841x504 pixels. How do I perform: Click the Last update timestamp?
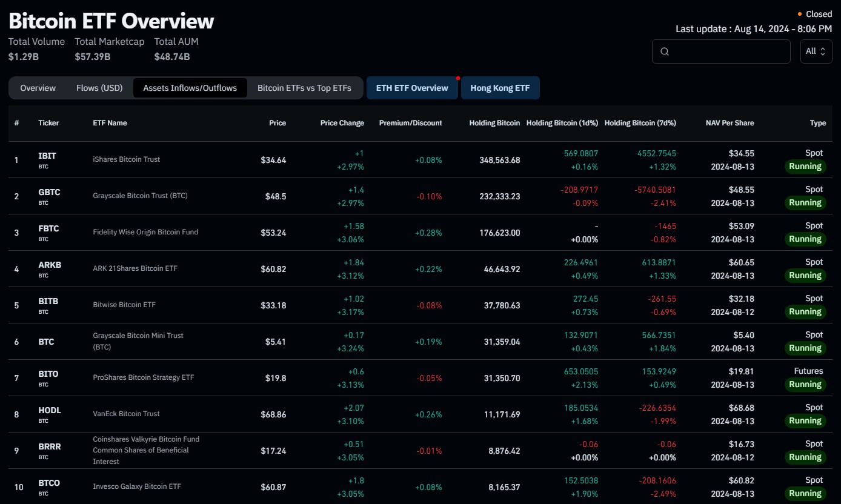point(754,28)
